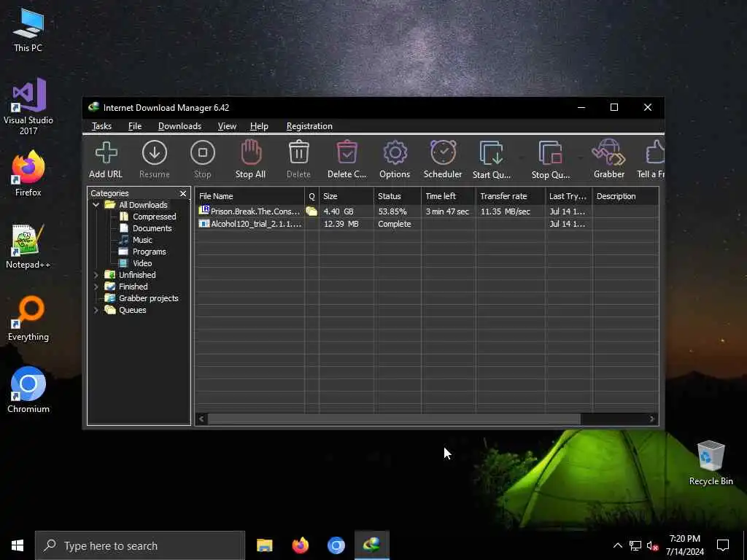Open the Chromium desktop shortcut
This screenshot has width=747, height=560.
[28, 389]
